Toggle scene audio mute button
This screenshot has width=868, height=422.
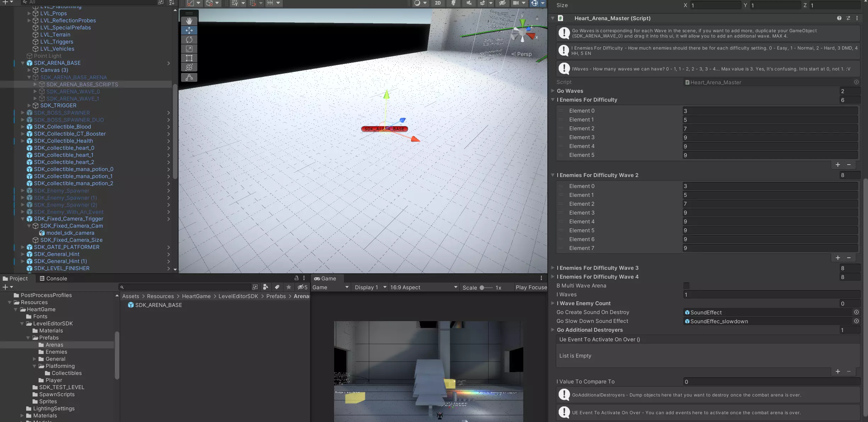coord(469,3)
